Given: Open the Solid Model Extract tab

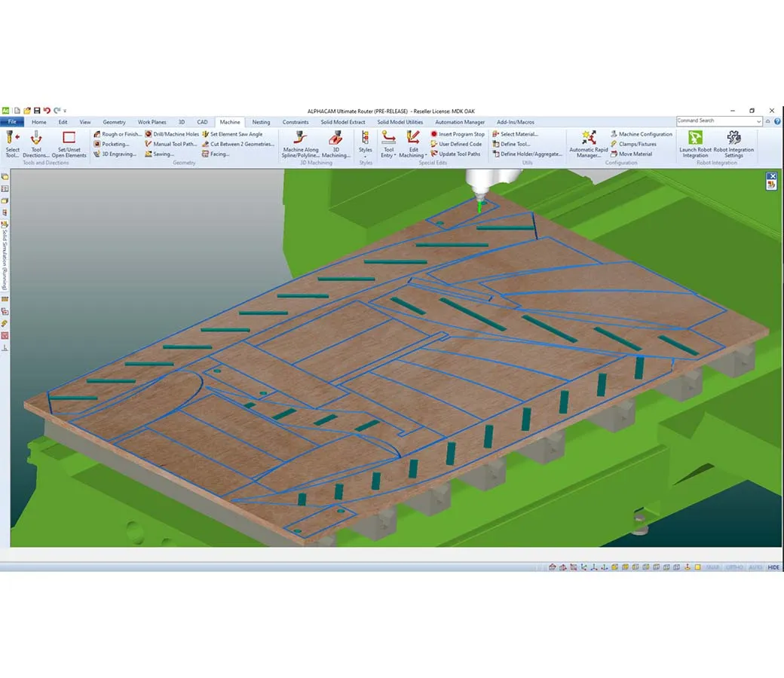Looking at the screenshot, I should (x=343, y=122).
